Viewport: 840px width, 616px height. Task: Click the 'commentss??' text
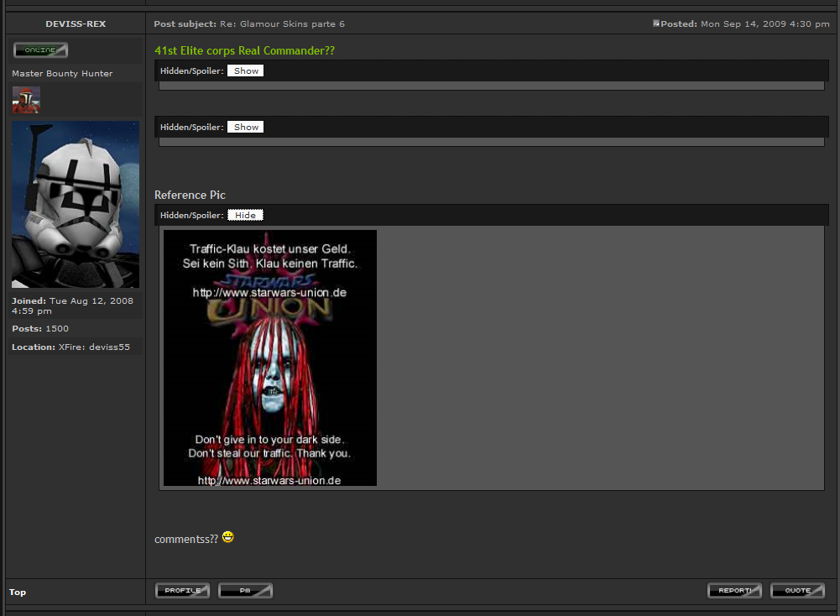pyautogui.click(x=186, y=540)
